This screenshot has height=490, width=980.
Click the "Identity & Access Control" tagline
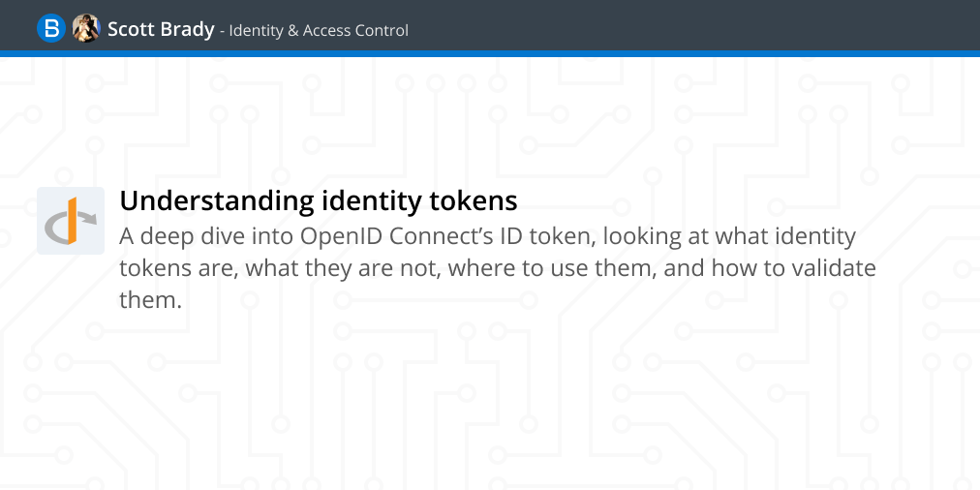click(x=319, y=30)
